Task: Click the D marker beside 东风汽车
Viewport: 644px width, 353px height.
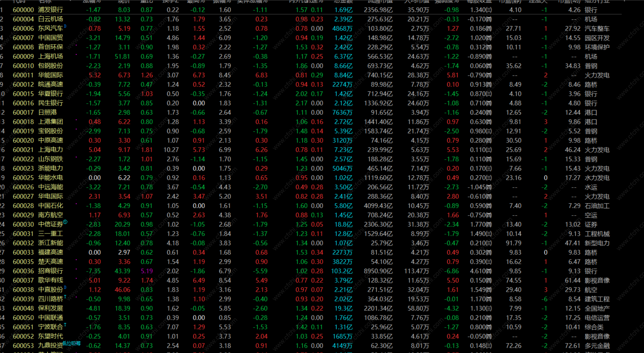Action: (x=65, y=26)
